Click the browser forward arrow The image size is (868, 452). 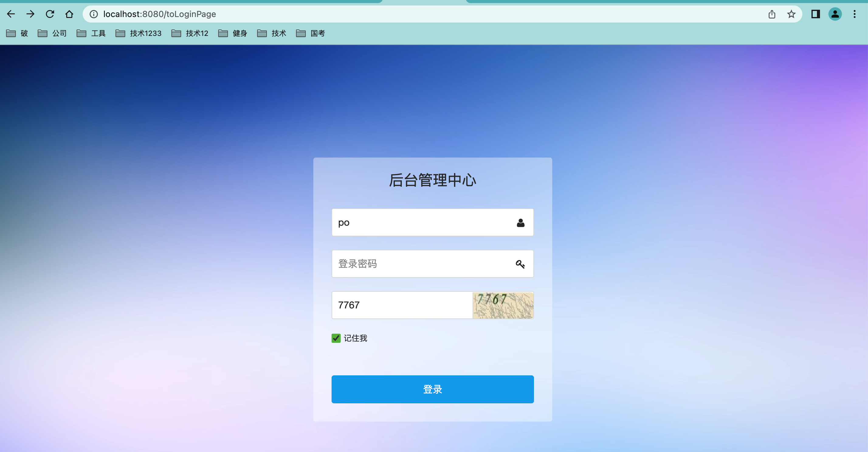30,14
